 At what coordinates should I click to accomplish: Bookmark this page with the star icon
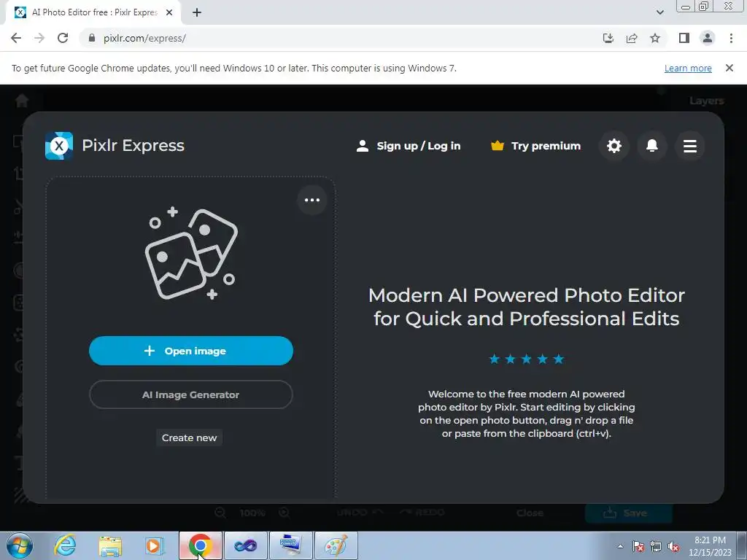(x=655, y=38)
